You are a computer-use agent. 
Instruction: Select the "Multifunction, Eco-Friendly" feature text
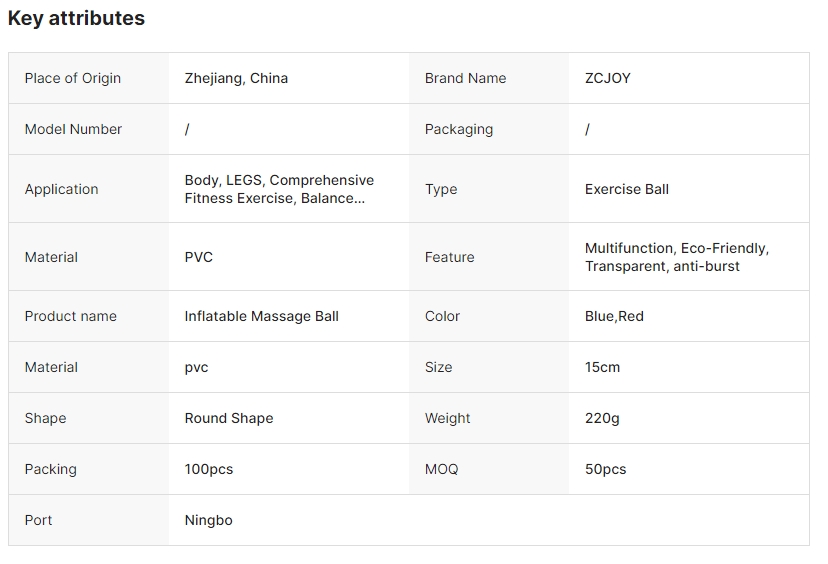point(677,248)
